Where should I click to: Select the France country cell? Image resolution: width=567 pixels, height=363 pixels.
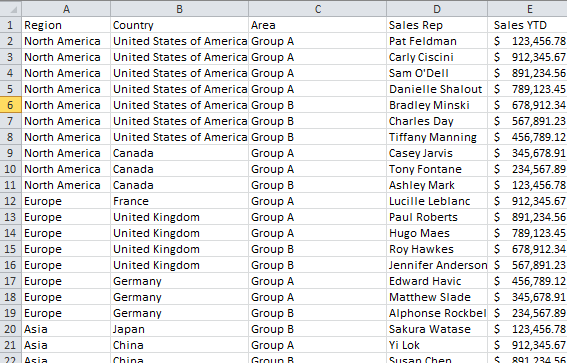coord(179,201)
